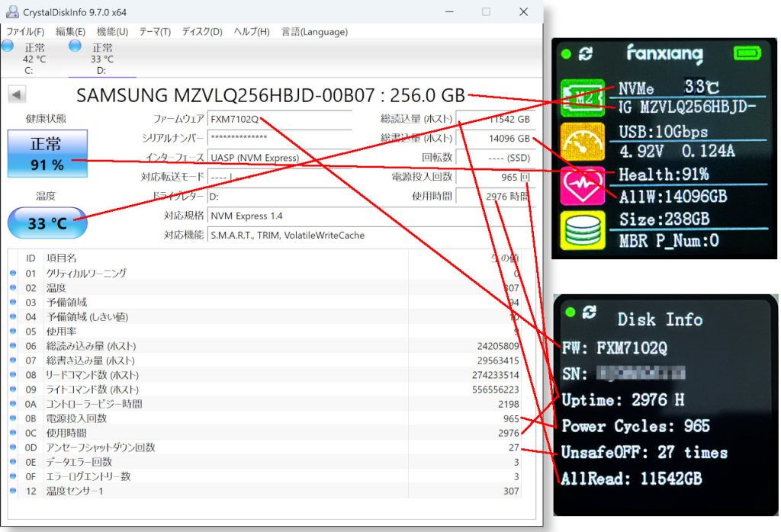Click the blue status dot for row 01
Screen dimensions: 781x532
point(13,273)
